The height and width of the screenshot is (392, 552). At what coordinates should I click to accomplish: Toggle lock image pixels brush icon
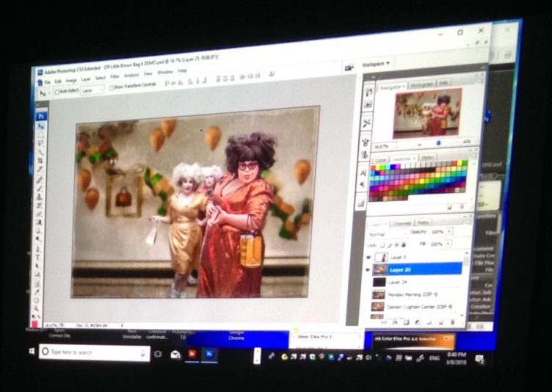pos(389,245)
